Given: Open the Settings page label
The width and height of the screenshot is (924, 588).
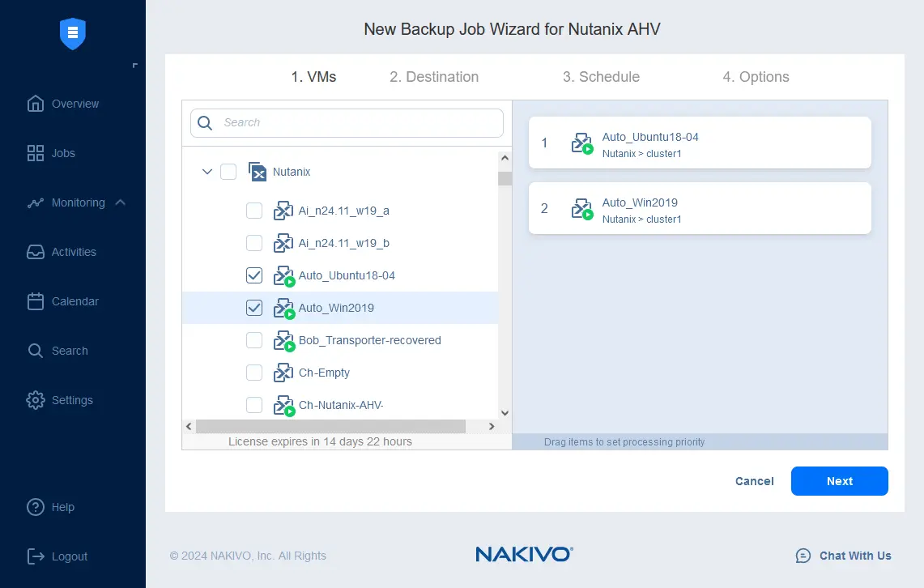Looking at the screenshot, I should coord(72,400).
